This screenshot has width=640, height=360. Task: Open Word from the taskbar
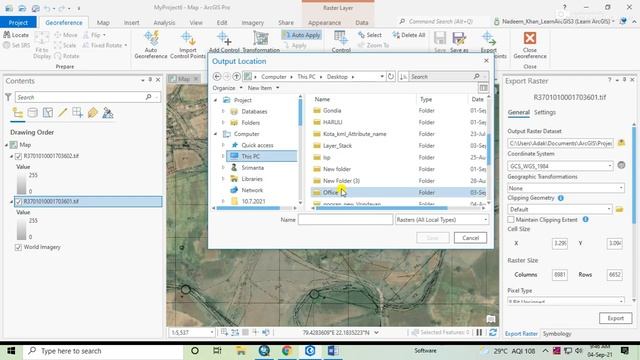(333, 351)
